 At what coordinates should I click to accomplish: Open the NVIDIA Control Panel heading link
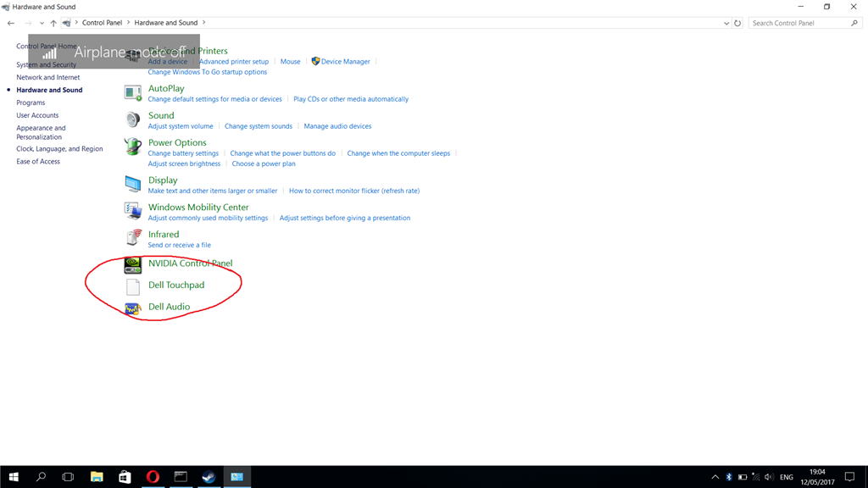click(x=191, y=263)
